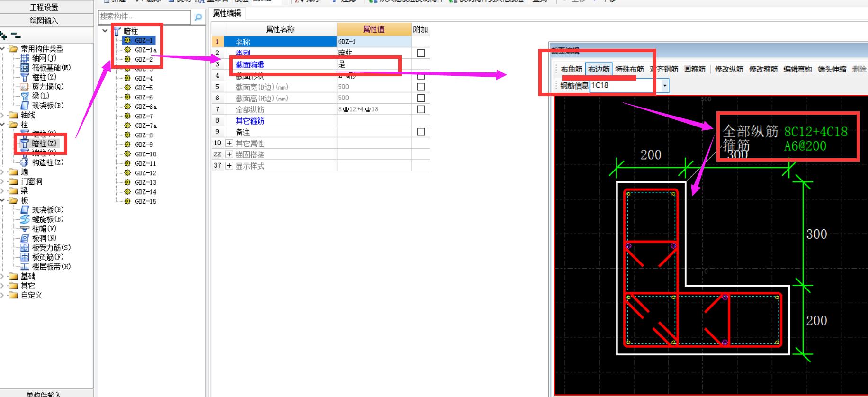Switch to 绘图输入 tab
Viewport: 868px width, 397px height.
44,20
